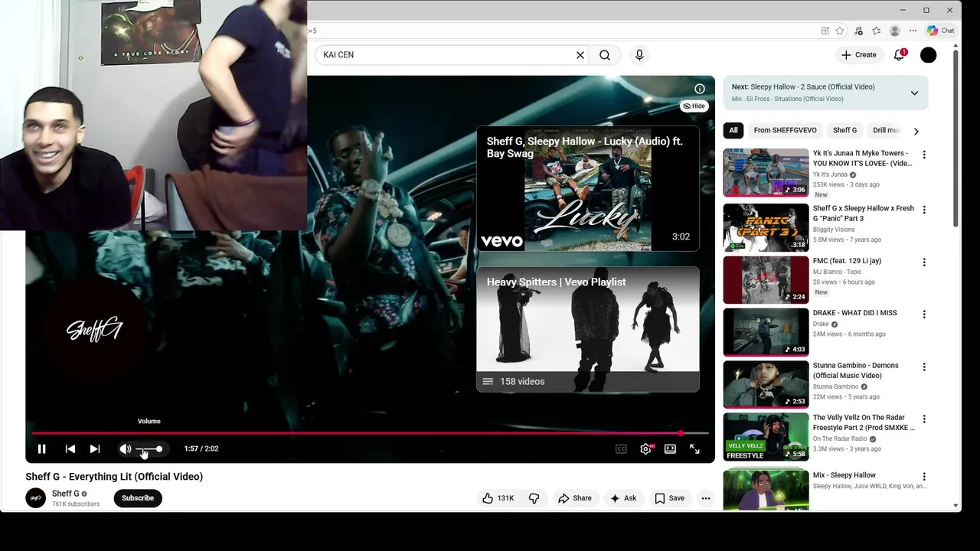Save the video to playlist
Image resolution: width=980 pixels, height=551 pixels.
670,498
